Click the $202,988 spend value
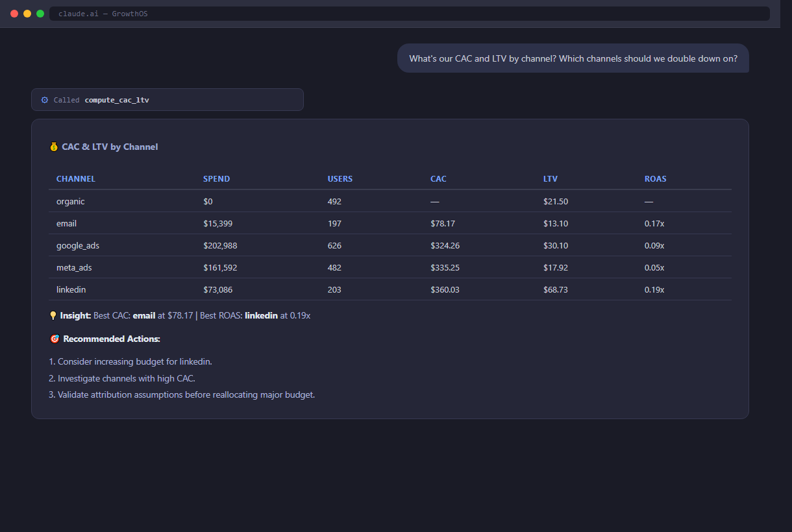 click(x=221, y=245)
